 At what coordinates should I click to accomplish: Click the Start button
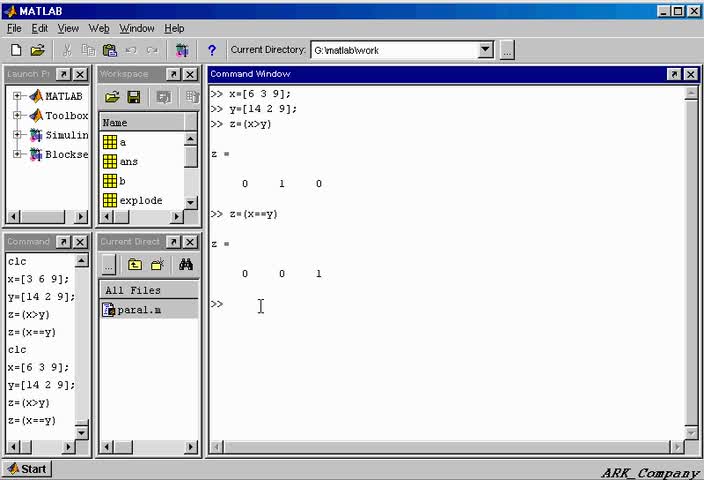27,469
